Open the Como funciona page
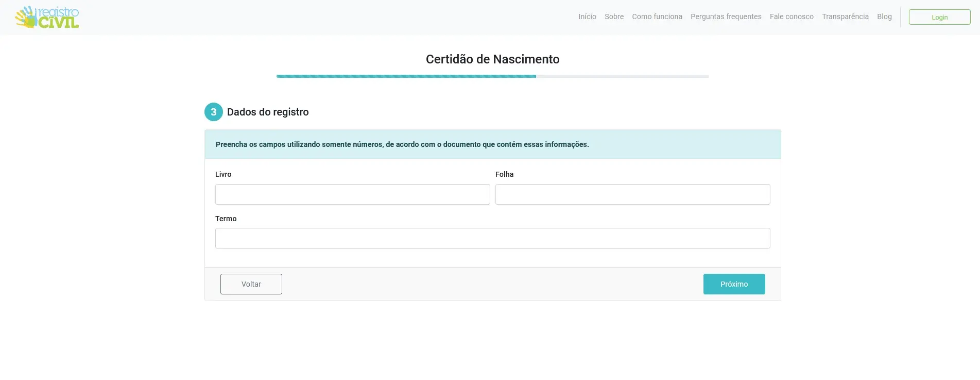Viewport: 980px width, 380px height. pos(657,16)
